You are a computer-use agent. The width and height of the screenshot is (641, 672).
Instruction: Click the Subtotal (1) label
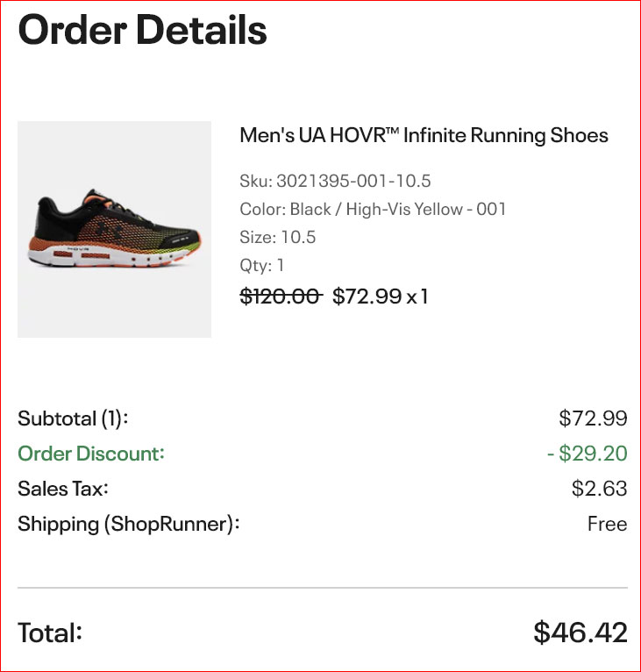pyautogui.click(x=73, y=418)
